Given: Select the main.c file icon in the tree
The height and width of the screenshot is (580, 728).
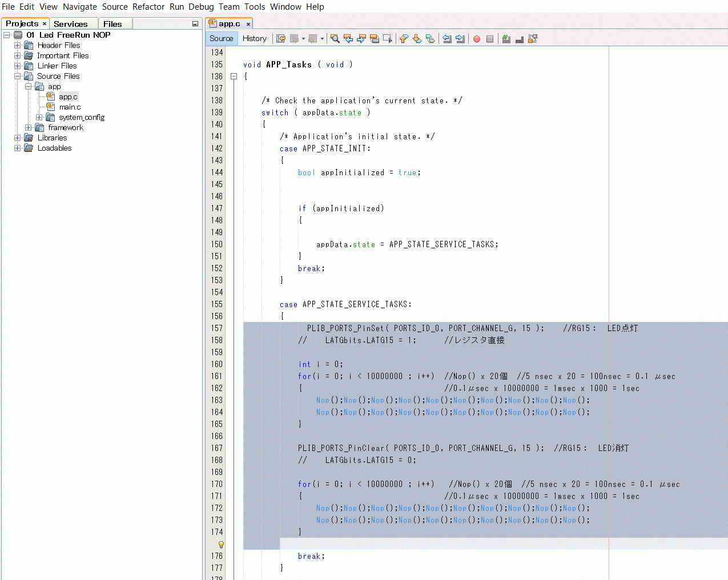Looking at the screenshot, I should (x=51, y=107).
